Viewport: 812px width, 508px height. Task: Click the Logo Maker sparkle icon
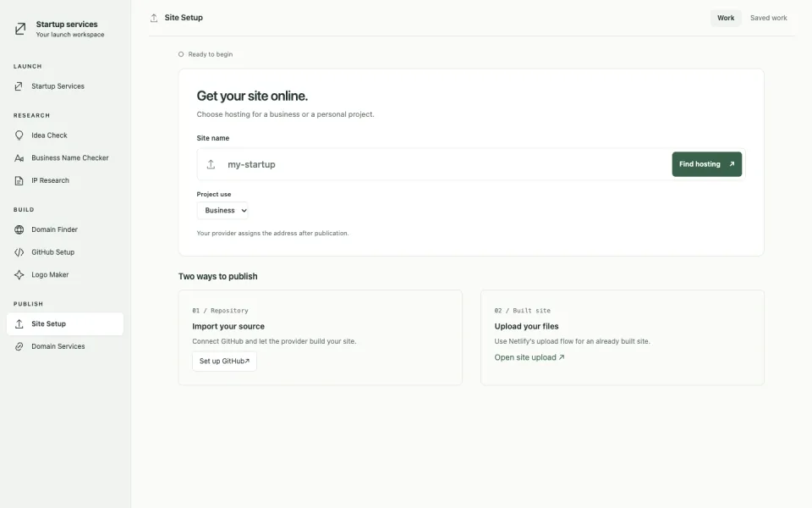tap(19, 274)
